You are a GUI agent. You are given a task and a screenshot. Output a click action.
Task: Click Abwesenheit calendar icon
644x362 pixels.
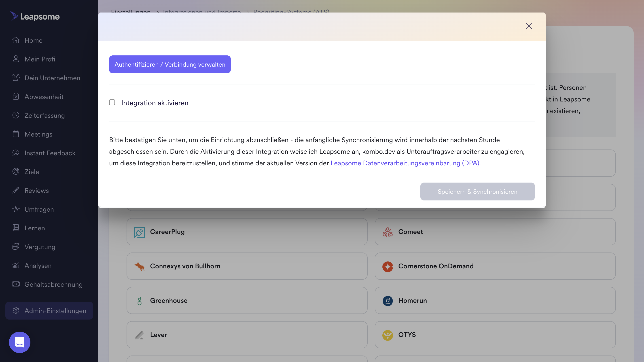16,96
